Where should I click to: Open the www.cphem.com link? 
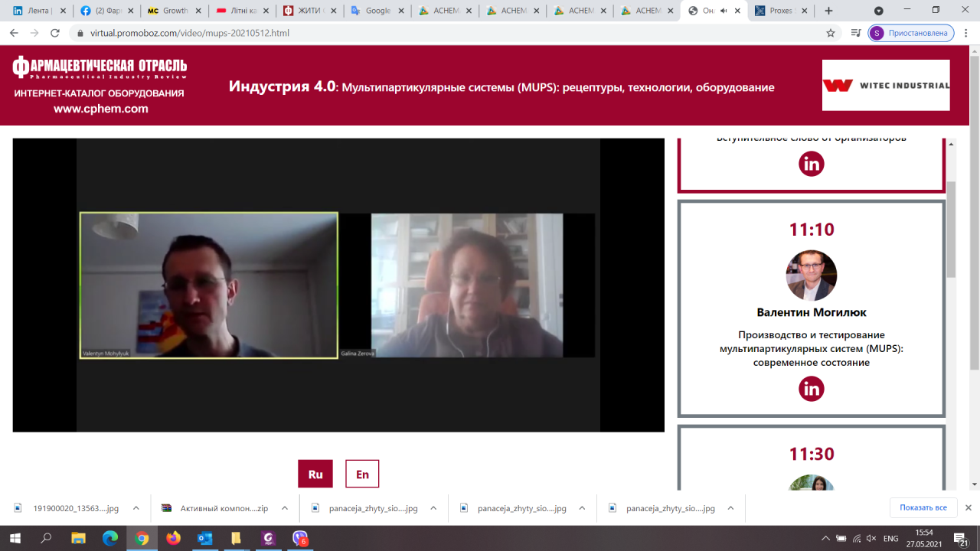click(100, 109)
